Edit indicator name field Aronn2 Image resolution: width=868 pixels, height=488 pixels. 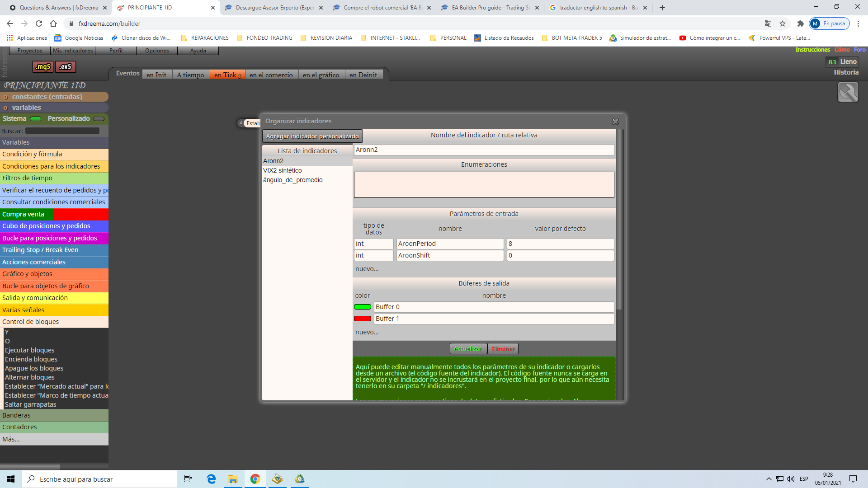[484, 150]
